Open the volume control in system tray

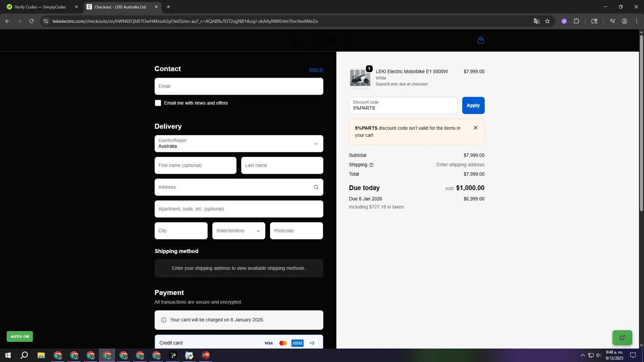[x=598, y=355]
